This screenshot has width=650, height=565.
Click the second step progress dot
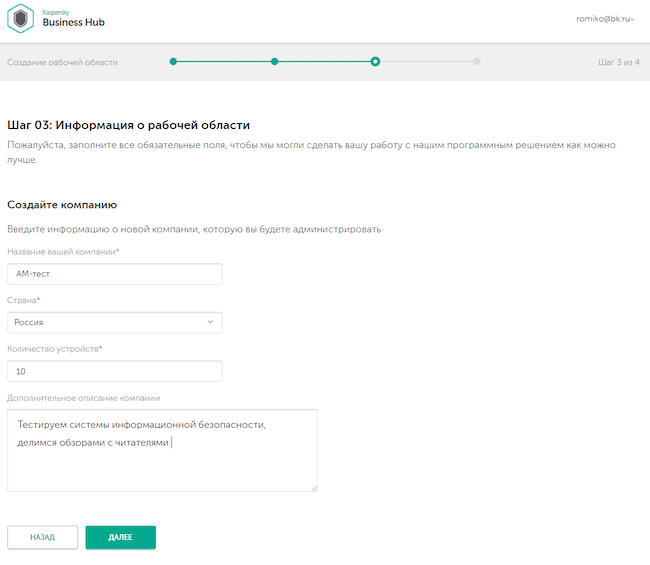pos(274,62)
